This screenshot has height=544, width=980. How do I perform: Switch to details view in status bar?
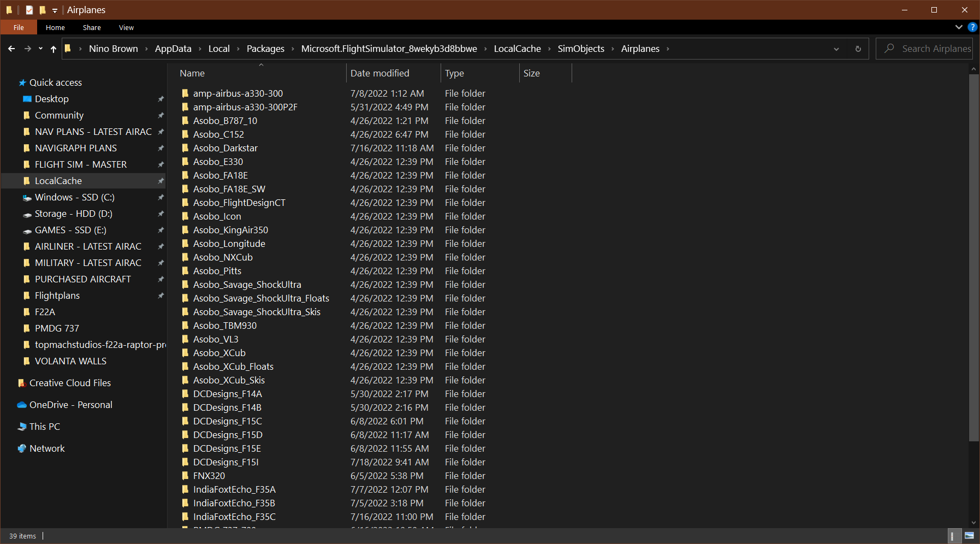[x=953, y=536]
